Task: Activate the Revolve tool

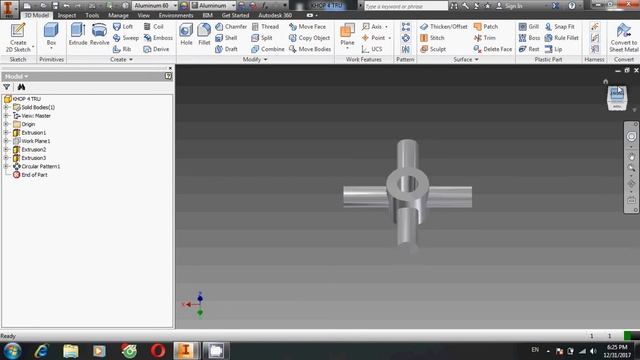Action: [x=99, y=34]
